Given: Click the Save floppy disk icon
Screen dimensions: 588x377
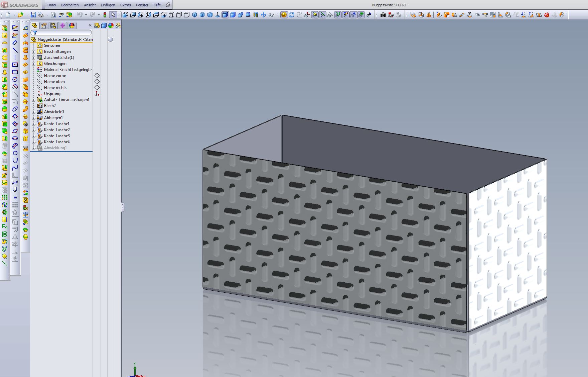Looking at the screenshot, I should 33,15.
